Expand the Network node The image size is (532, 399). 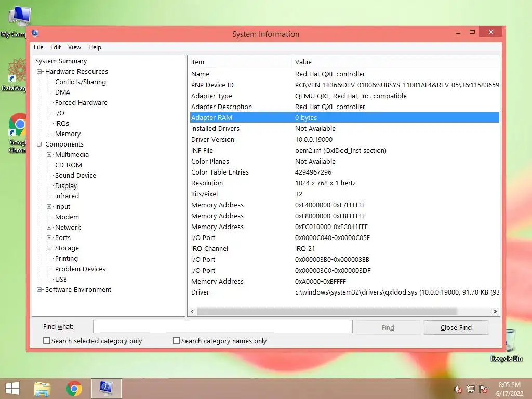(x=49, y=228)
